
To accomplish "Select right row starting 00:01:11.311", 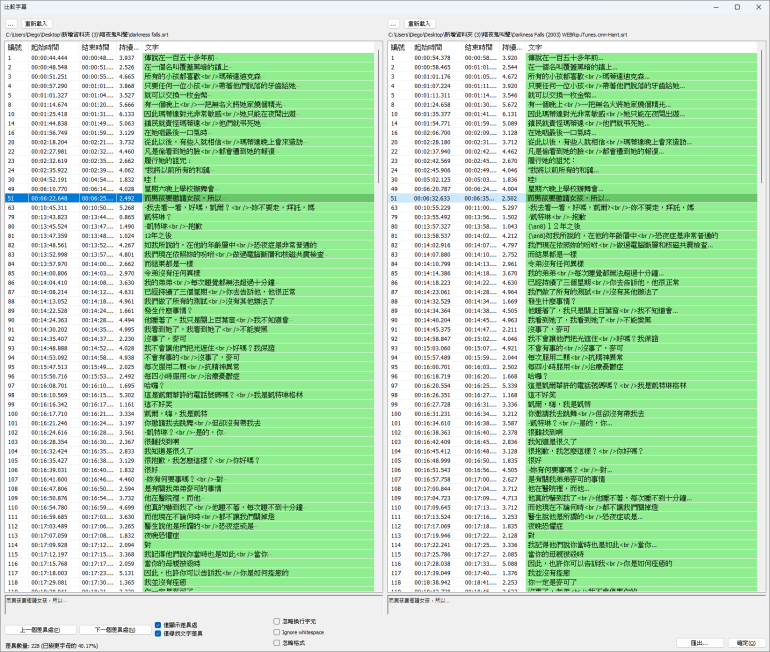I will pos(573,95).
